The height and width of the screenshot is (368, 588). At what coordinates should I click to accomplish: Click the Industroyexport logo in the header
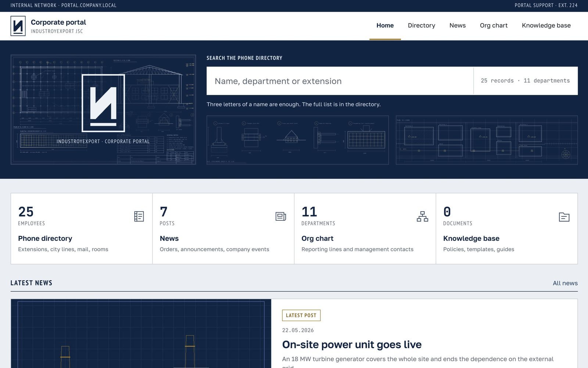click(x=18, y=26)
